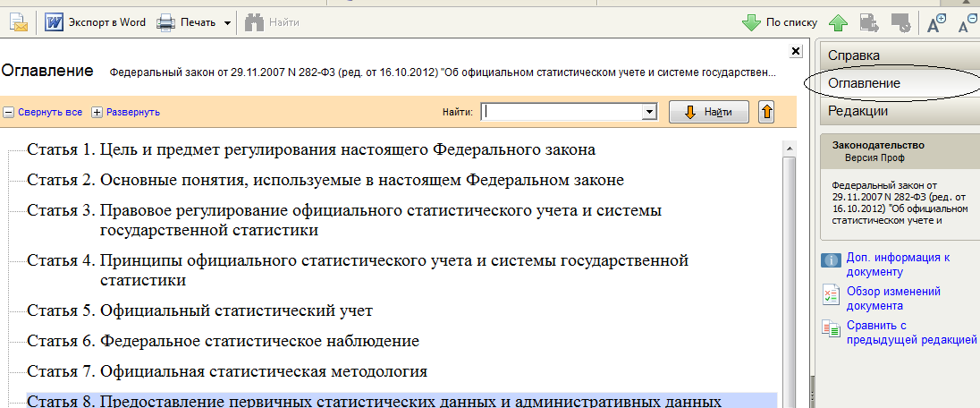Select Статья 1. Цель и предмет регулирования
This screenshot has width=980, height=408.
coord(310,149)
